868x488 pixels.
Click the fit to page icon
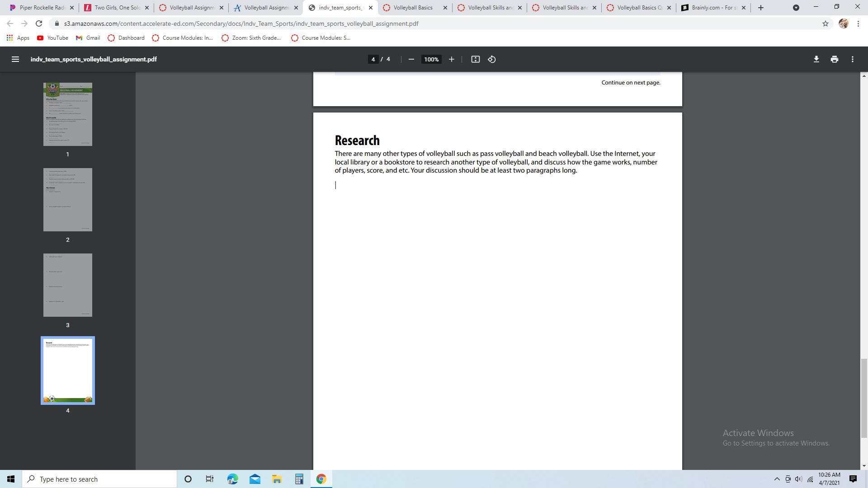[x=475, y=59]
